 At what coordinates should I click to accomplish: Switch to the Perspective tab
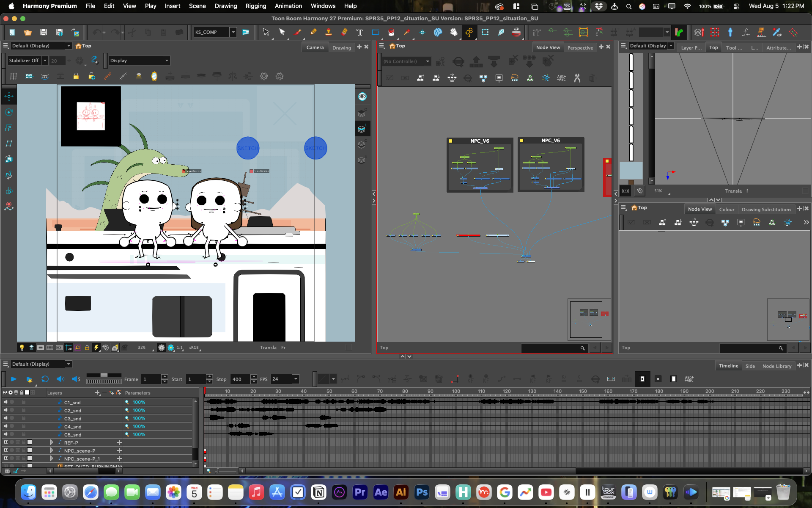580,47
